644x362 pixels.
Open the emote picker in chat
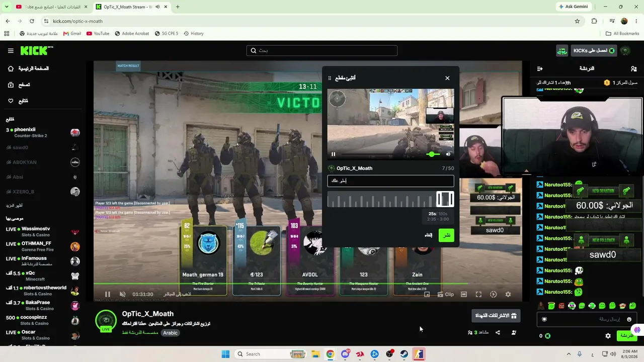[629, 319]
